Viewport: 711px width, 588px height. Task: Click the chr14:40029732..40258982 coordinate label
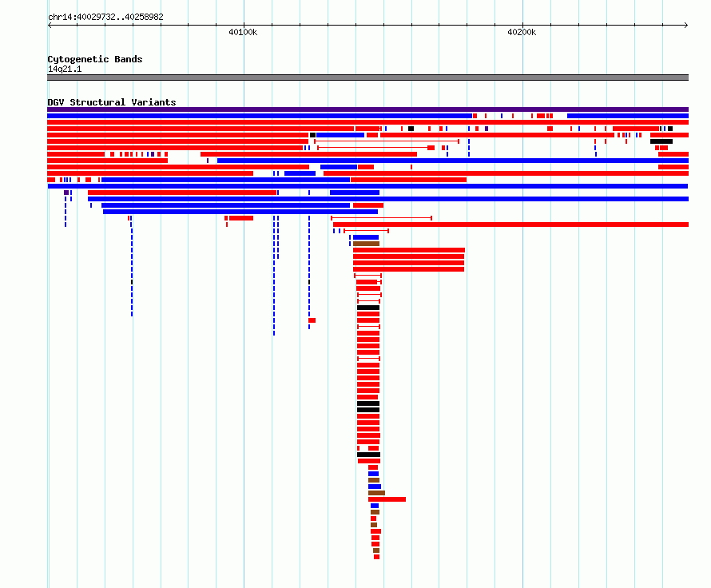[x=105, y=17]
